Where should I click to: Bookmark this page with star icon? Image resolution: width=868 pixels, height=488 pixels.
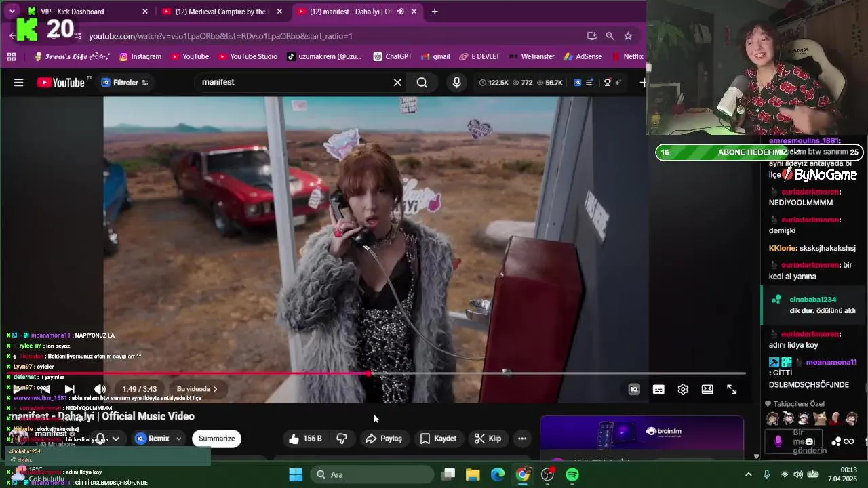[628, 36]
